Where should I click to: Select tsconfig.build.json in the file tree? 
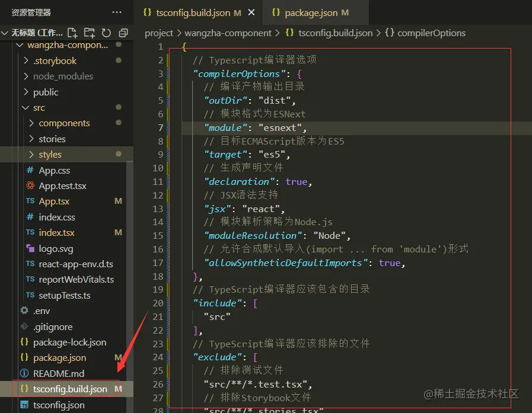click(x=70, y=389)
